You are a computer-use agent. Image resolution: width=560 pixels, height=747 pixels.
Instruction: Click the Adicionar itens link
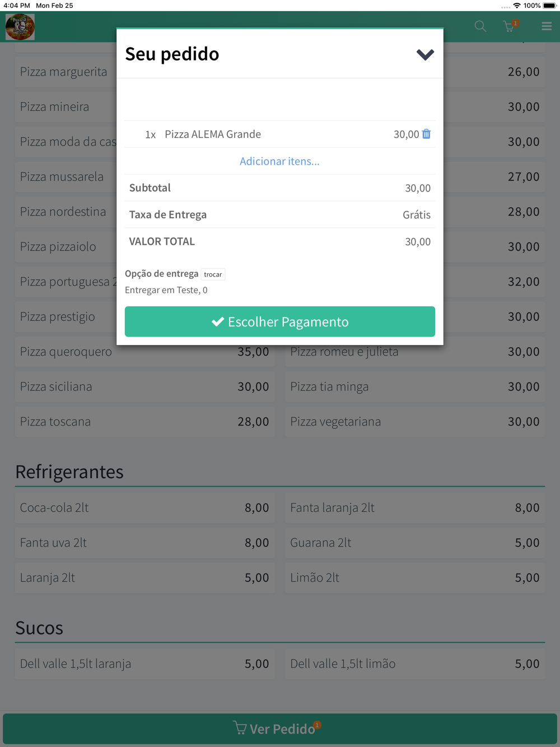(x=279, y=161)
